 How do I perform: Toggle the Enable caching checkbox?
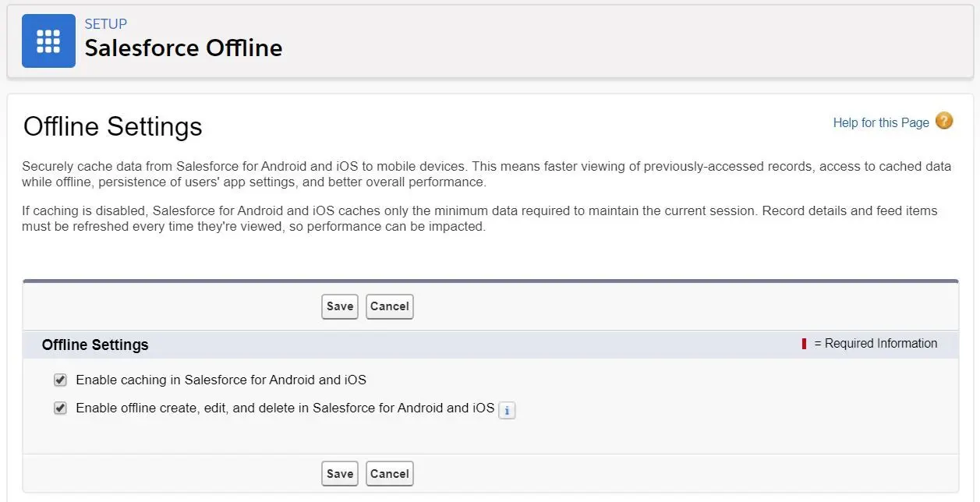point(60,380)
